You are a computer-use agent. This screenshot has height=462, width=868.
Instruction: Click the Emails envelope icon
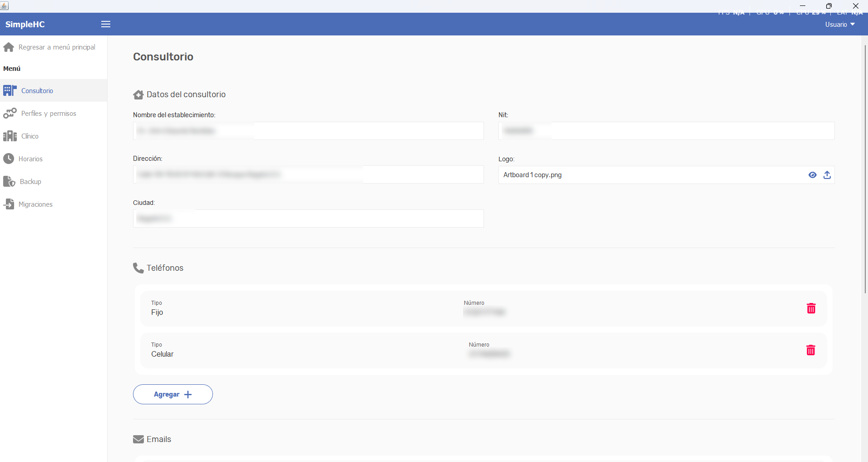pyautogui.click(x=138, y=439)
